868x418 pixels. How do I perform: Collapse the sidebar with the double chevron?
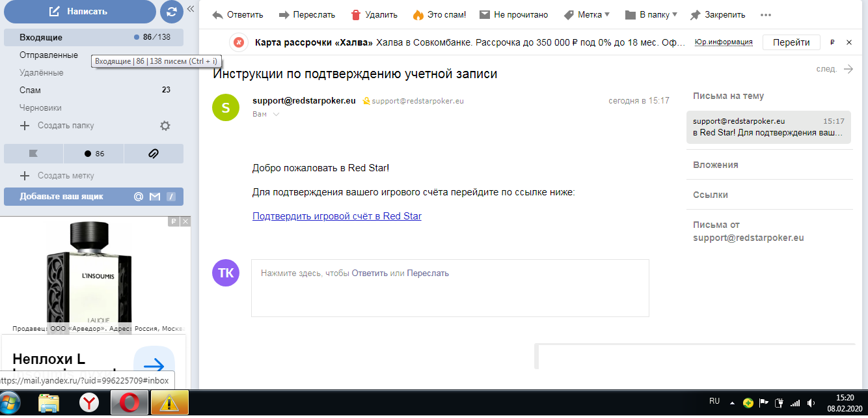pos(191,9)
